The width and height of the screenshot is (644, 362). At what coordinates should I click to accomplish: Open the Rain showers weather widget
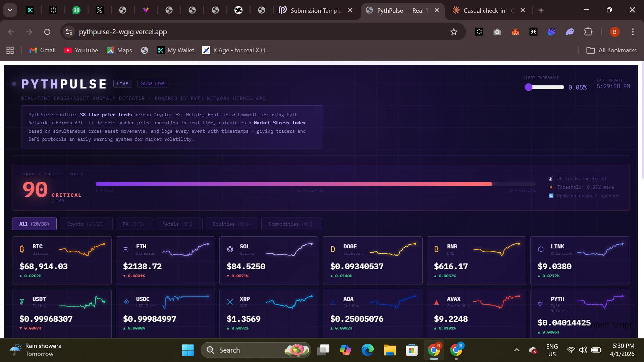tap(36, 350)
